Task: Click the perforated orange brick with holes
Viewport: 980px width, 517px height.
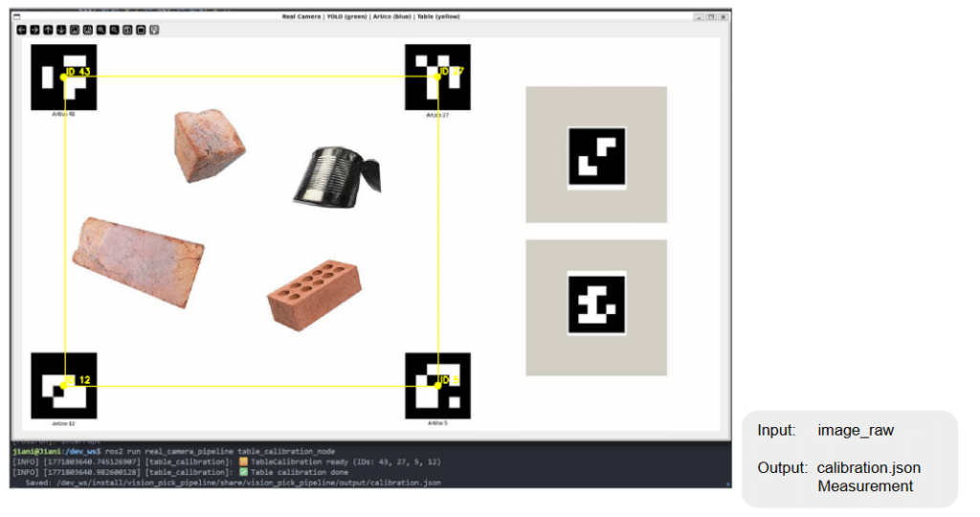Action: 315,293
